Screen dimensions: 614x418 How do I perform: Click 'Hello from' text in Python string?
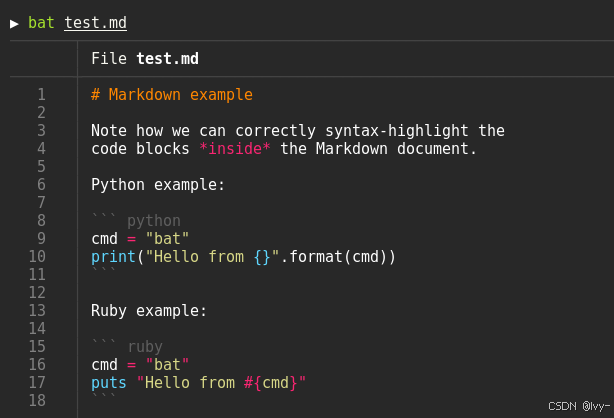click(199, 257)
